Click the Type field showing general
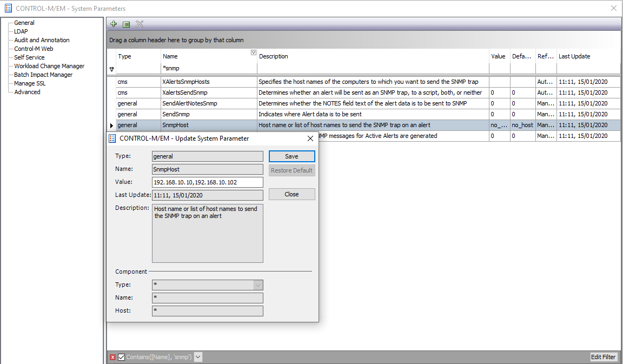This screenshot has width=623, height=364. click(208, 156)
